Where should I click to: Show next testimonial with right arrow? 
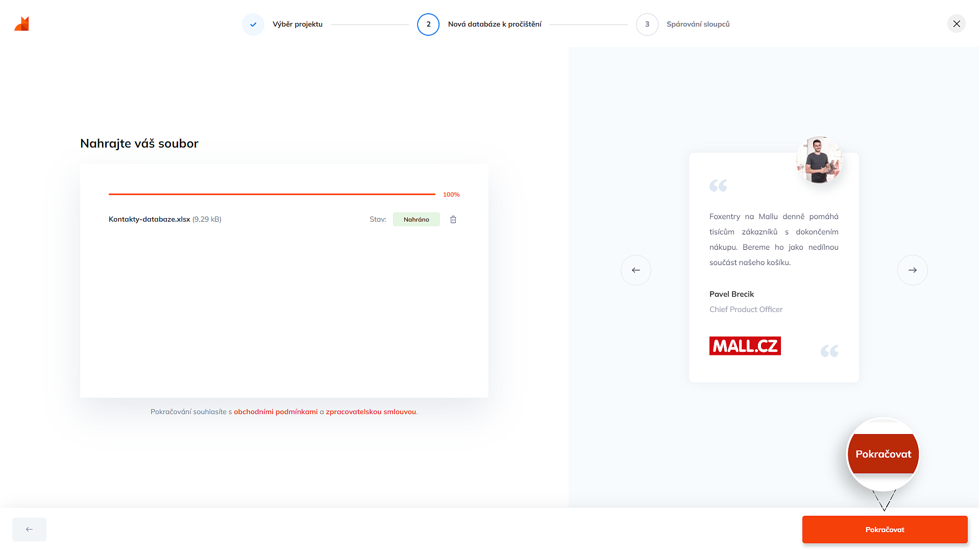(912, 270)
